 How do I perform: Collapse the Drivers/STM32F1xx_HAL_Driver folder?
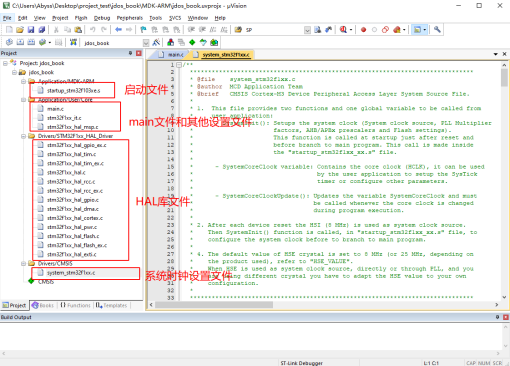click(x=23, y=136)
